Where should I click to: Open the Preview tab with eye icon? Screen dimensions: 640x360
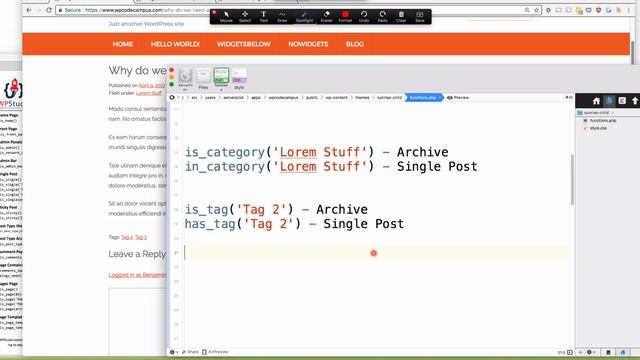[x=458, y=98]
